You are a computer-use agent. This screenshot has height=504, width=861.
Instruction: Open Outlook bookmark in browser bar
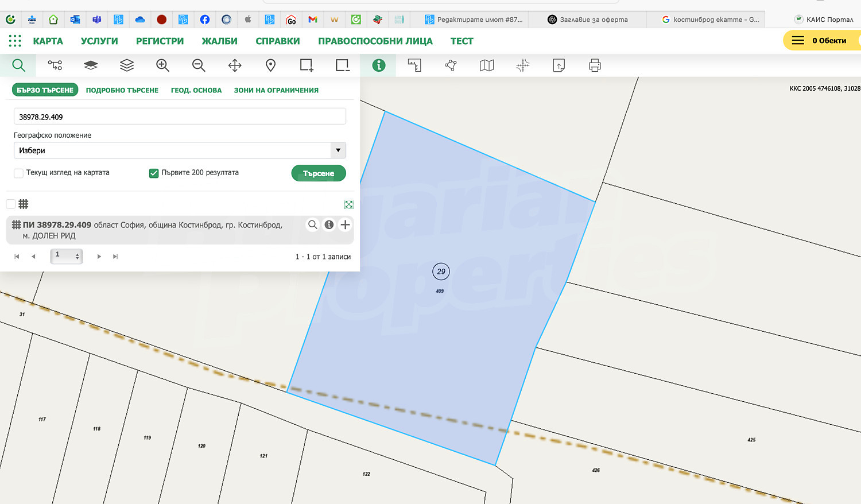click(75, 20)
